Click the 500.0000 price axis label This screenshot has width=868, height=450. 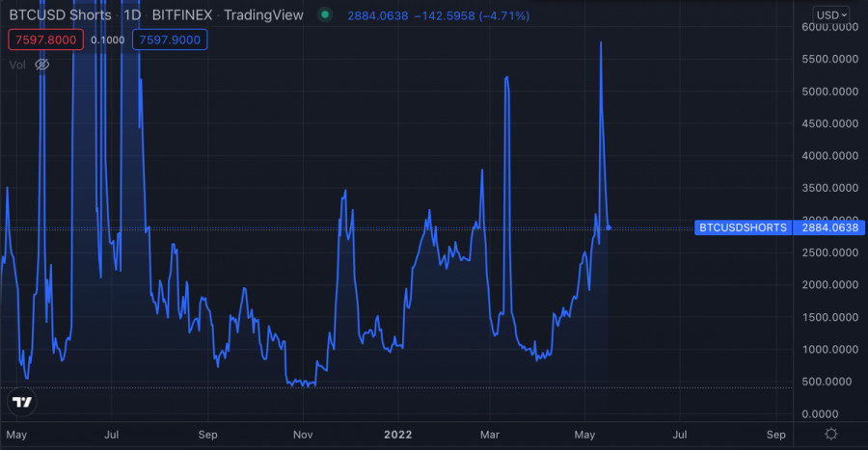(x=827, y=382)
